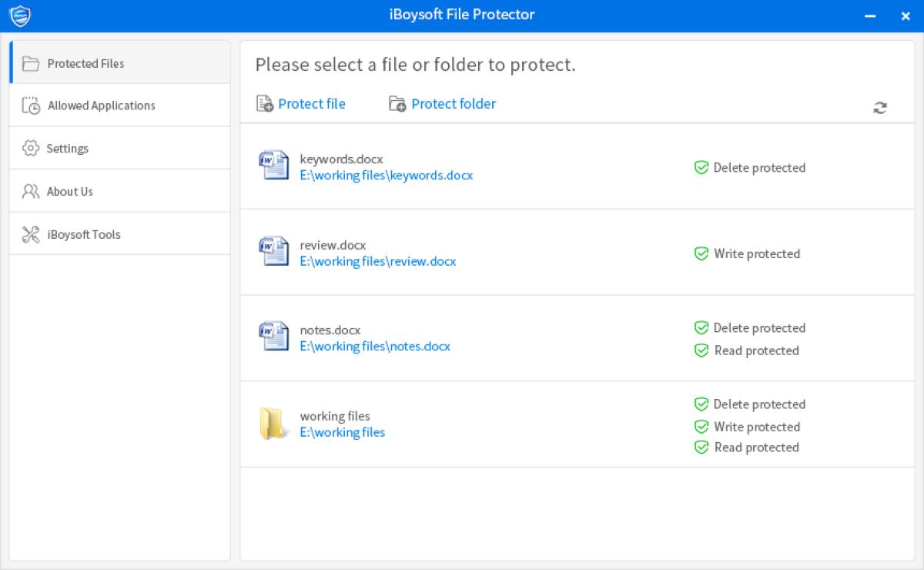Select the iBoysoft Tools wrench icon
The width and height of the screenshot is (924, 570).
tap(31, 233)
